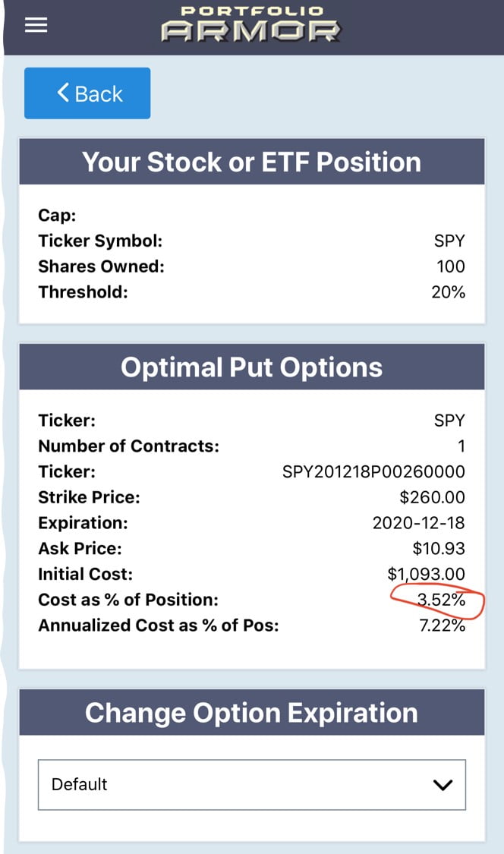This screenshot has height=854, width=504.
Task: Select the $260.00 strike price value
Action: [x=432, y=497]
